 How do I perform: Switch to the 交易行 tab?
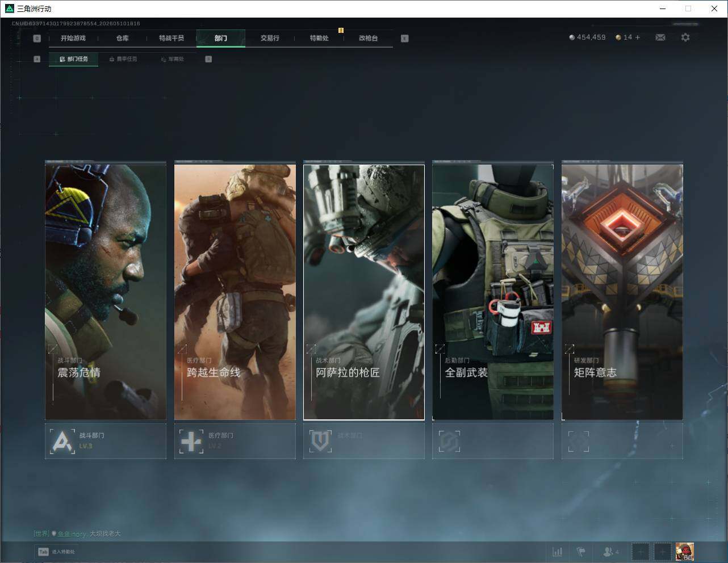(270, 38)
